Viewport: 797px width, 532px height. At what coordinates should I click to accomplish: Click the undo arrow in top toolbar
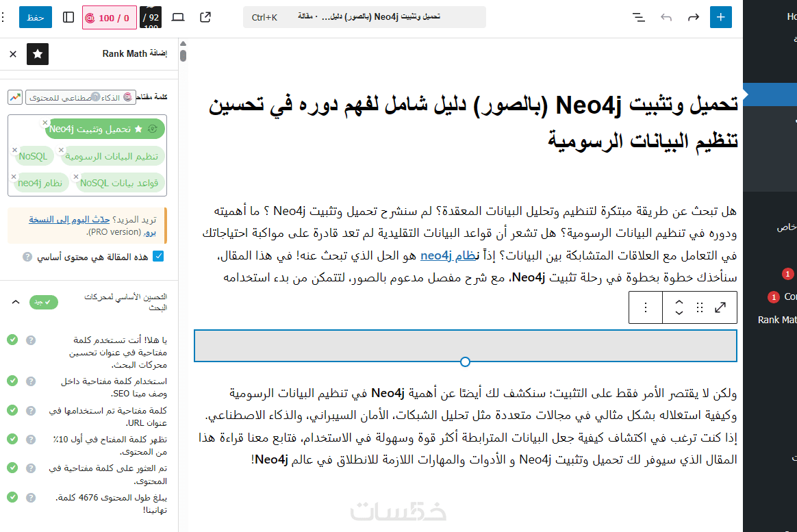tap(666, 17)
